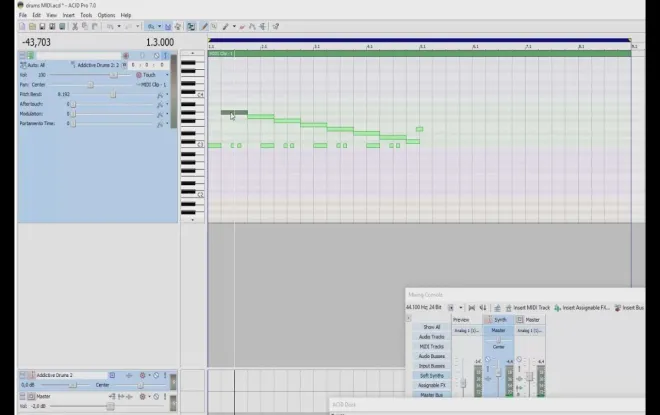Image resolution: width=660 pixels, height=415 pixels.
Task: Open the Options menu
Action: [106, 15]
